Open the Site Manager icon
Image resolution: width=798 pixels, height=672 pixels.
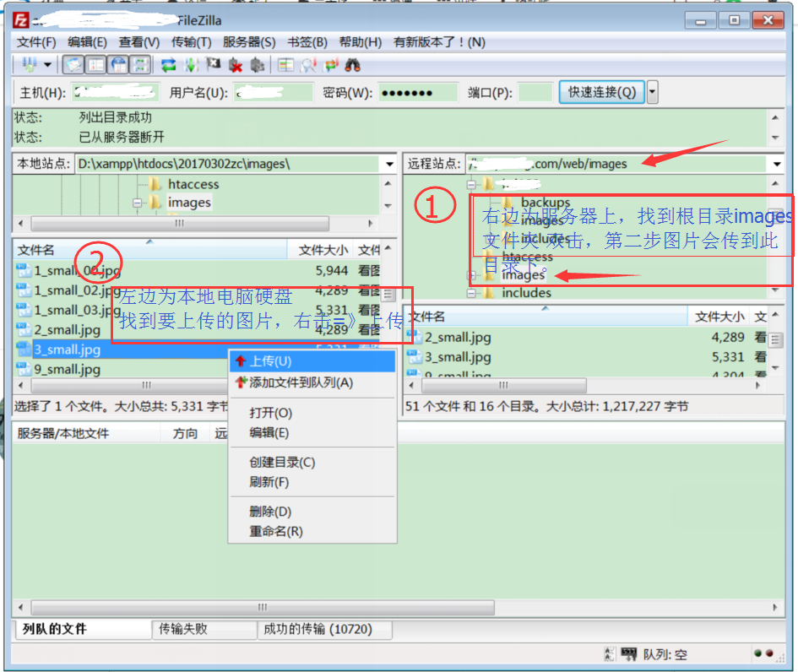pyautogui.click(x=28, y=65)
